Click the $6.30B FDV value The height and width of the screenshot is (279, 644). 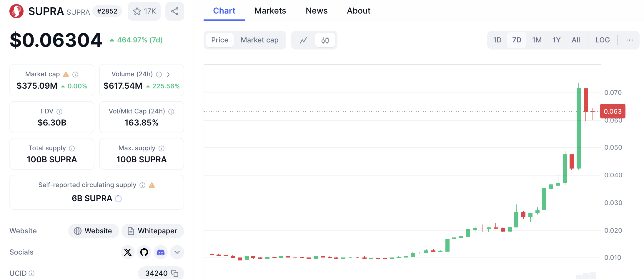(52, 123)
